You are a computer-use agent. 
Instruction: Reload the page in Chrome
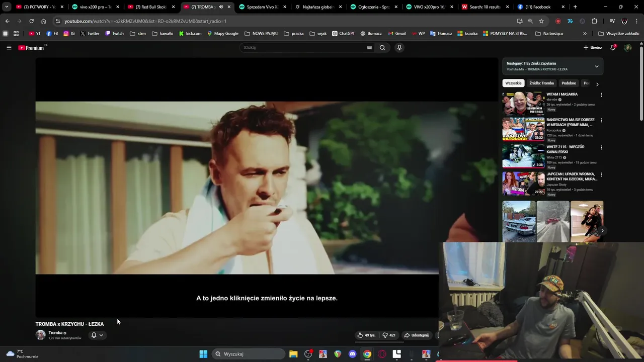(x=31, y=21)
